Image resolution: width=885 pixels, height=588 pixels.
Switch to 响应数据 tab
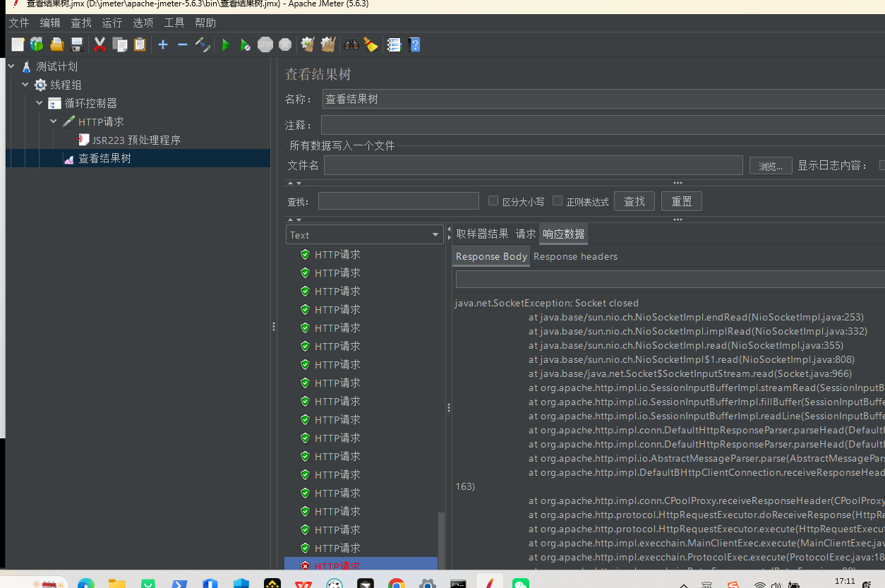point(563,234)
